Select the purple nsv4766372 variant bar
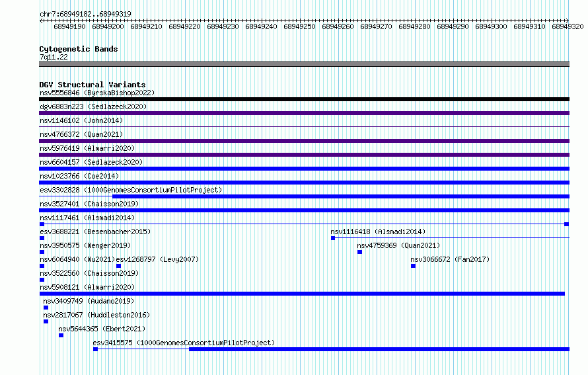Viewport: 588px width, 375px height. [x=304, y=141]
